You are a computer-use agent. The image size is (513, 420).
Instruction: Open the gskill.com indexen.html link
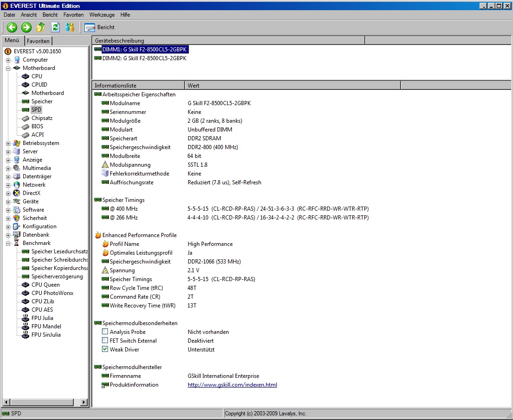pos(232,385)
